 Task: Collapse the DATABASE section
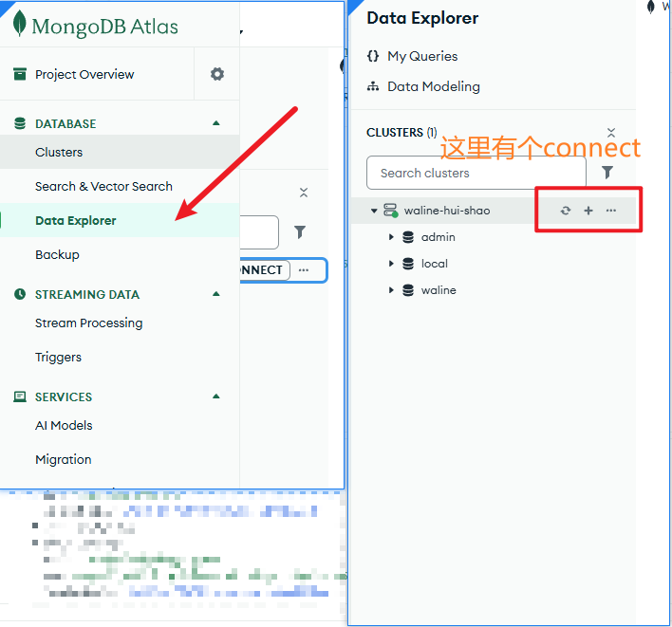pyautogui.click(x=216, y=123)
